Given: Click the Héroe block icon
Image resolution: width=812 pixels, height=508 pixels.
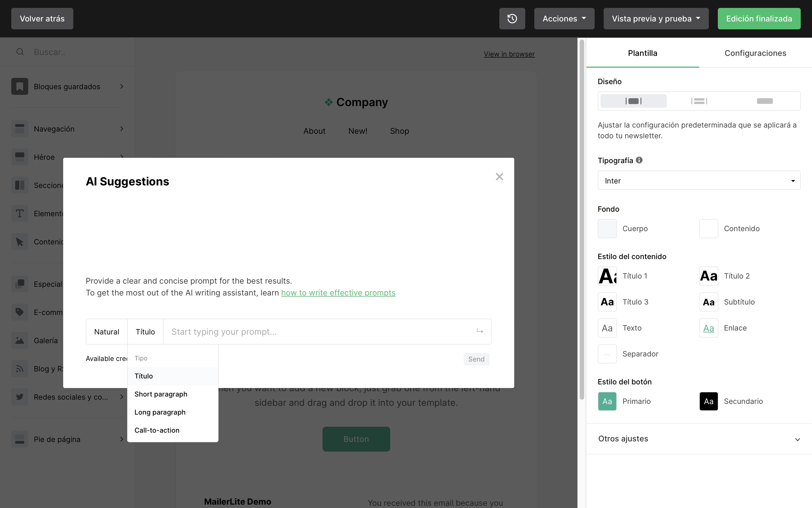Looking at the screenshot, I should [x=19, y=157].
